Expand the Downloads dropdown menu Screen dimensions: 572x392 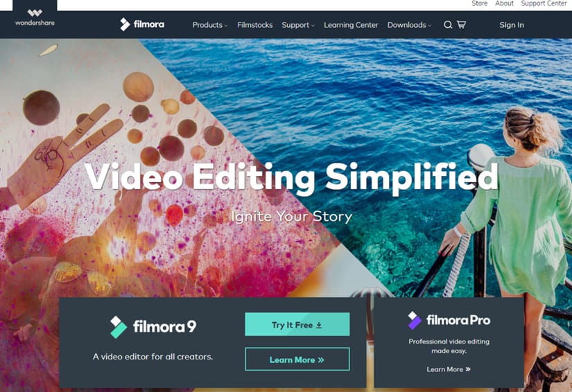pos(409,25)
